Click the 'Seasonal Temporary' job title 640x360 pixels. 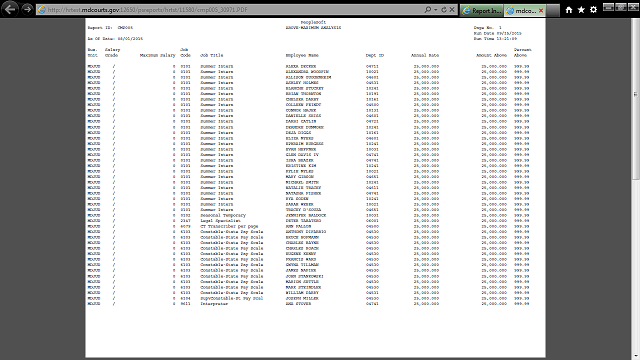point(223,215)
